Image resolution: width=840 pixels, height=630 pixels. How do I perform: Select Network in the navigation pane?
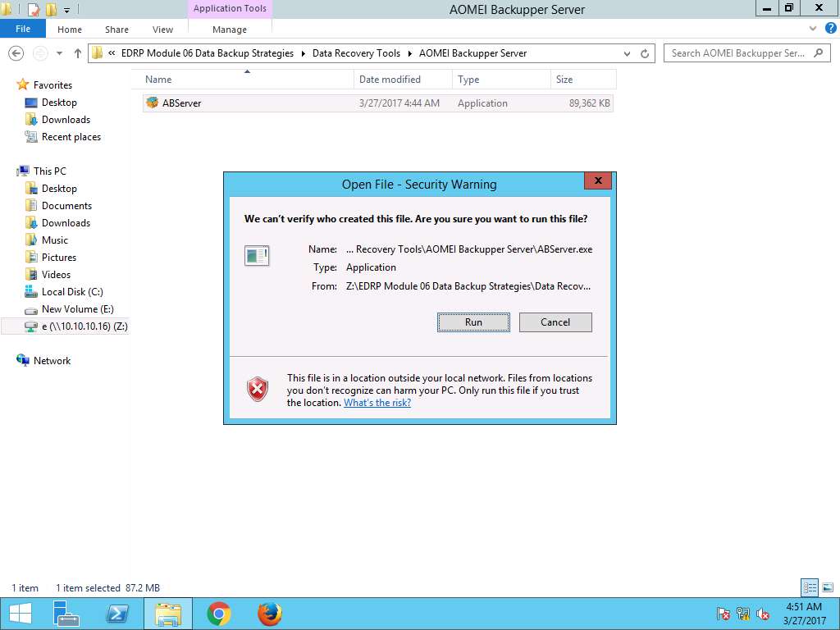52,361
